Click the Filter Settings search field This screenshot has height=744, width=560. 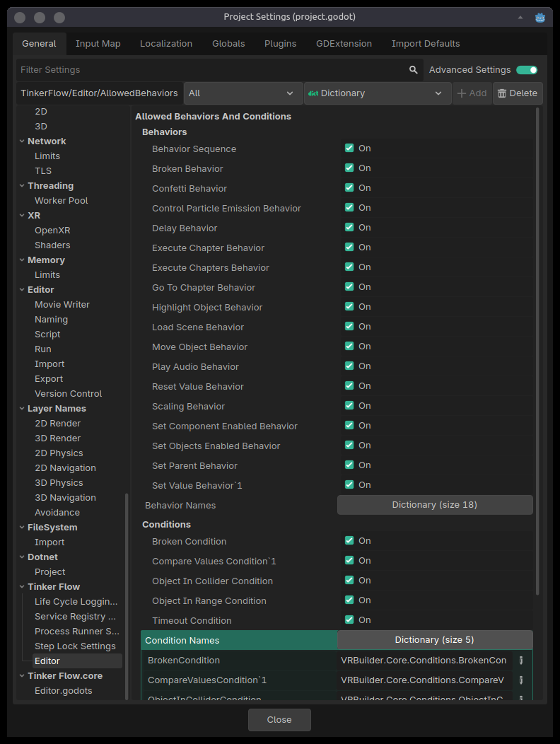pyautogui.click(x=220, y=70)
